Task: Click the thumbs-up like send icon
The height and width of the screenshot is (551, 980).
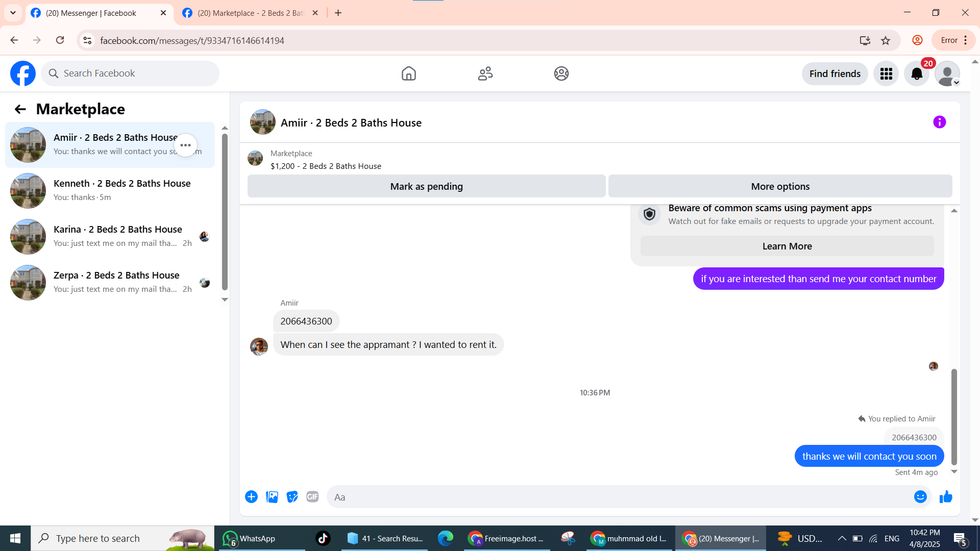Action: [946, 497]
